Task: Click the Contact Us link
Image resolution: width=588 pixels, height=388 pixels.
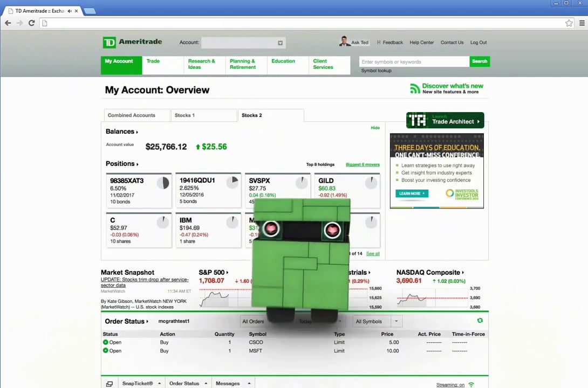Action: (452, 43)
